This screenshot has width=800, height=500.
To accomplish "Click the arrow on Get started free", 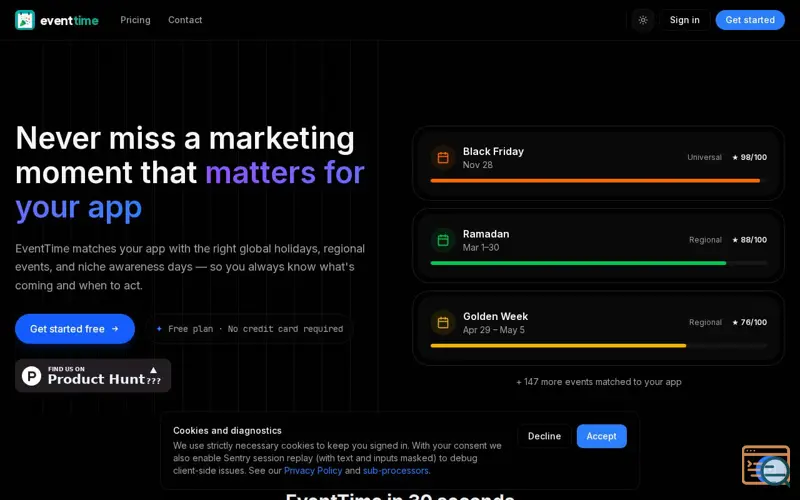I will (115, 329).
